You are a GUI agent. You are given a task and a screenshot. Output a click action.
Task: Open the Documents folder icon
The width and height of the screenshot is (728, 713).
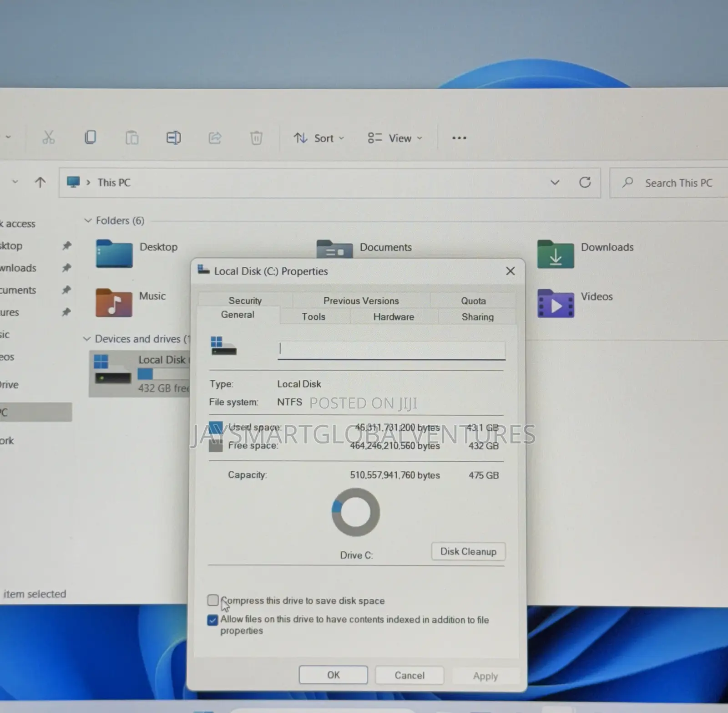tap(334, 249)
